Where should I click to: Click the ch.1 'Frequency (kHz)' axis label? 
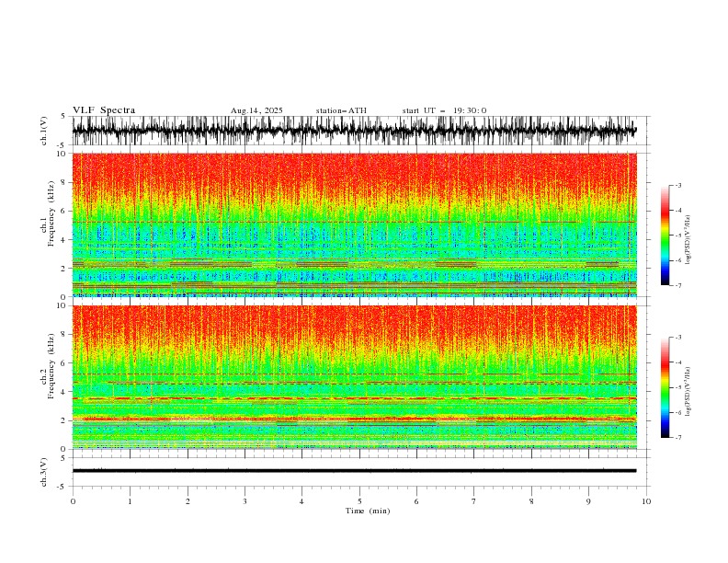51,214
